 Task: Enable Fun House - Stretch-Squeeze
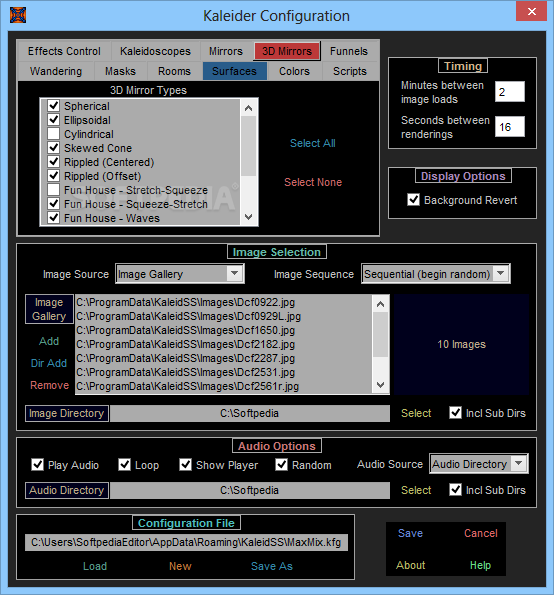[54, 189]
